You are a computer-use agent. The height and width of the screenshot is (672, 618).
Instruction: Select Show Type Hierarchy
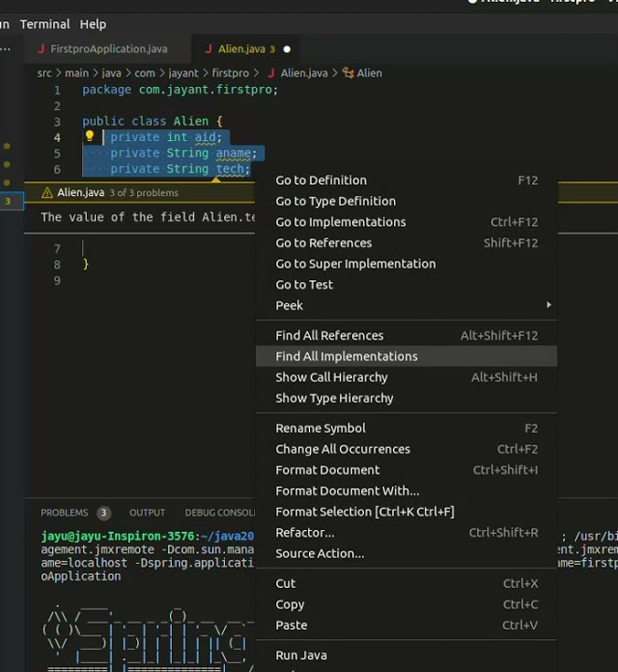[x=406, y=399]
